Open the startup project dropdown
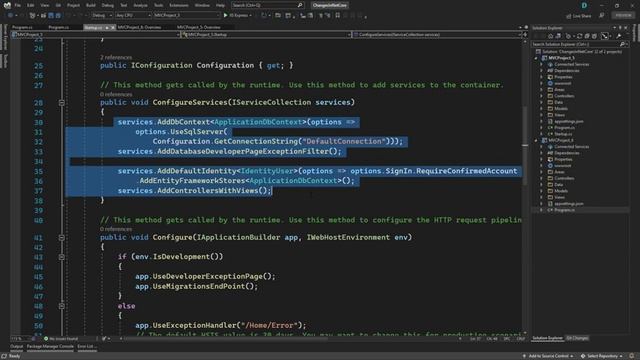 point(187,16)
